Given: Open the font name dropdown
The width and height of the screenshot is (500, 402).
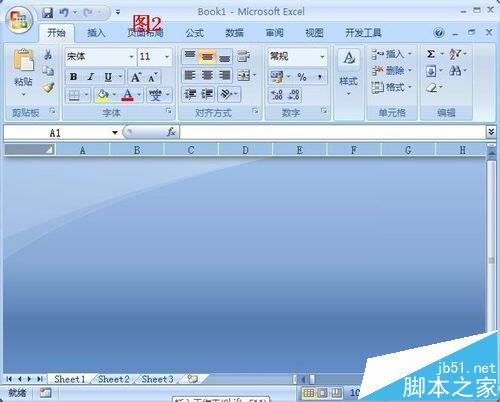Looking at the screenshot, I should (131, 57).
